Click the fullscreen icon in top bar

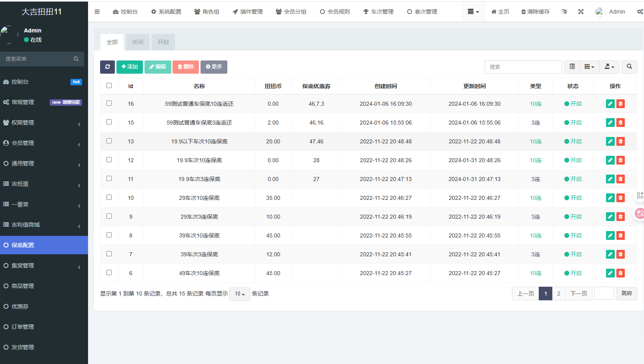point(581,12)
